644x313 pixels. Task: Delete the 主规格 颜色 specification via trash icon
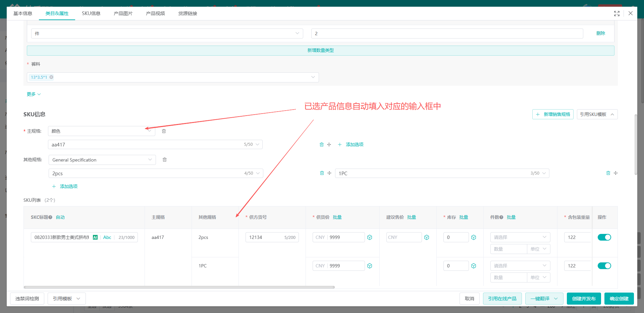click(x=164, y=131)
